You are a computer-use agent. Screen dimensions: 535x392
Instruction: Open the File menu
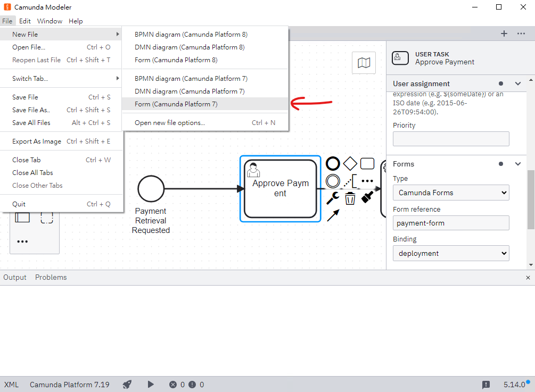pos(7,21)
